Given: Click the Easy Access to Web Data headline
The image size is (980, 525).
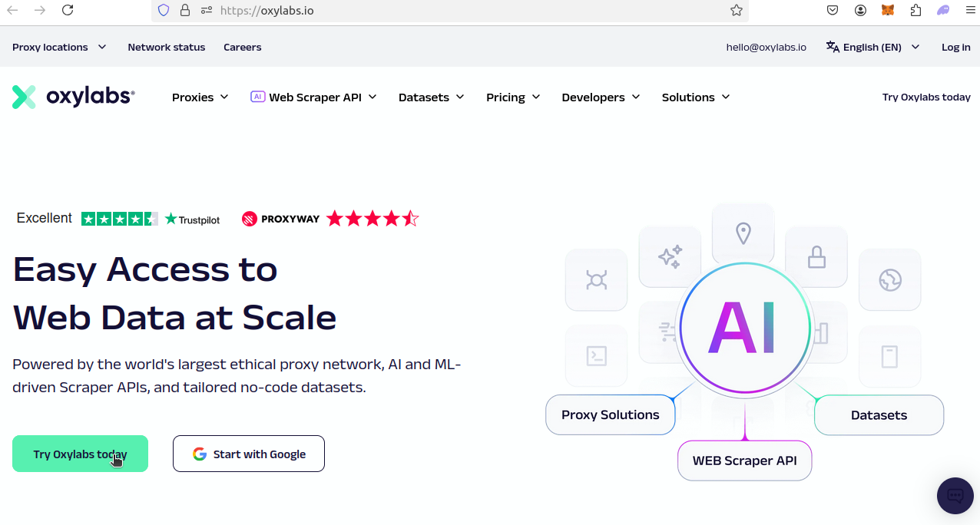Looking at the screenshot, I should click(175, 293).
